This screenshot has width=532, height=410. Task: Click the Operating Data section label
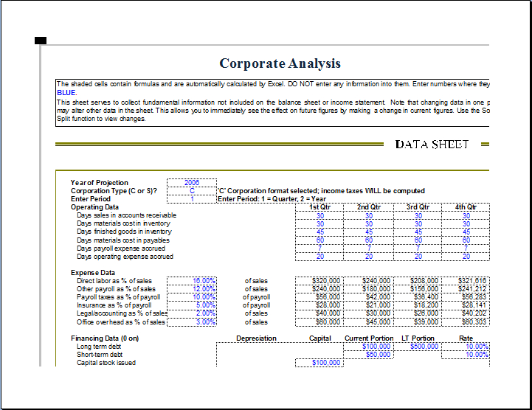94,207
